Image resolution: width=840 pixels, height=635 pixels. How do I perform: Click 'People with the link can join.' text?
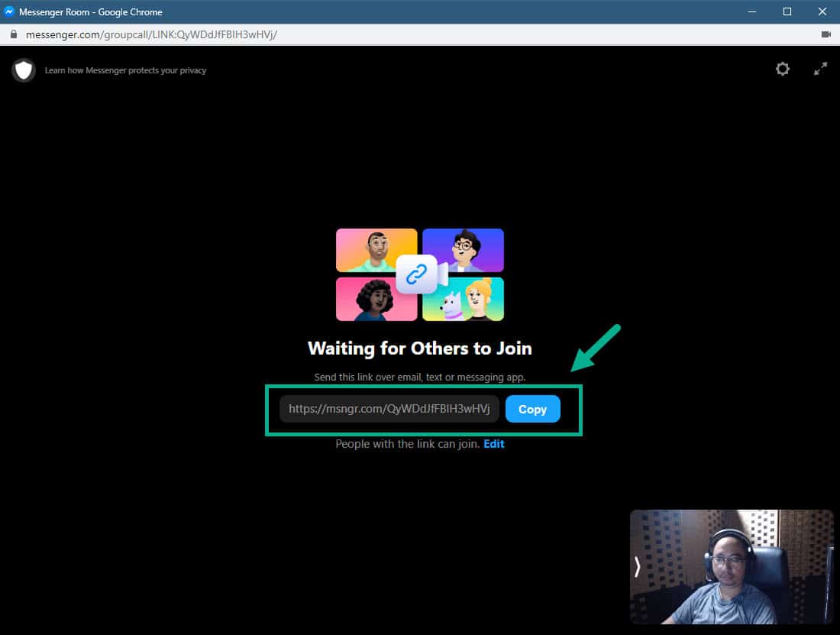[x=407, y=444]
